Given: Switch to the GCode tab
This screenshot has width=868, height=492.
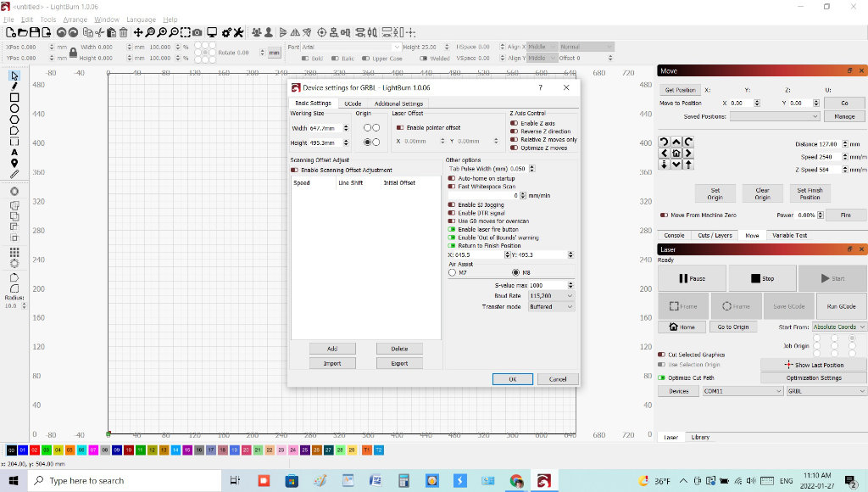Looking at the screenshot, I should click(353, 103).
